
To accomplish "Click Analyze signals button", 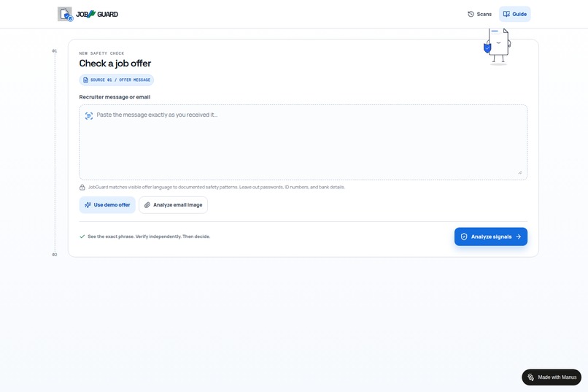I will [490, 237].
